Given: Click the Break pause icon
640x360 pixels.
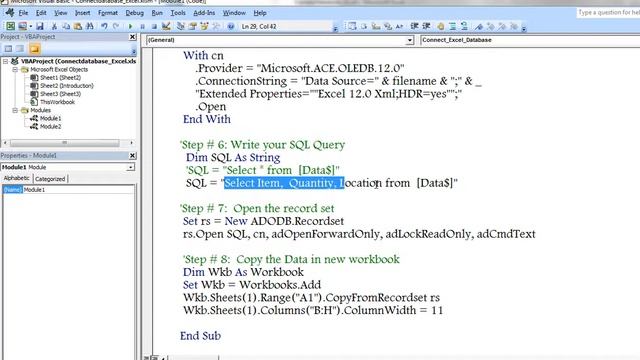Looking at the screenshot, I should pyautogui.click(x=142, y=27).
